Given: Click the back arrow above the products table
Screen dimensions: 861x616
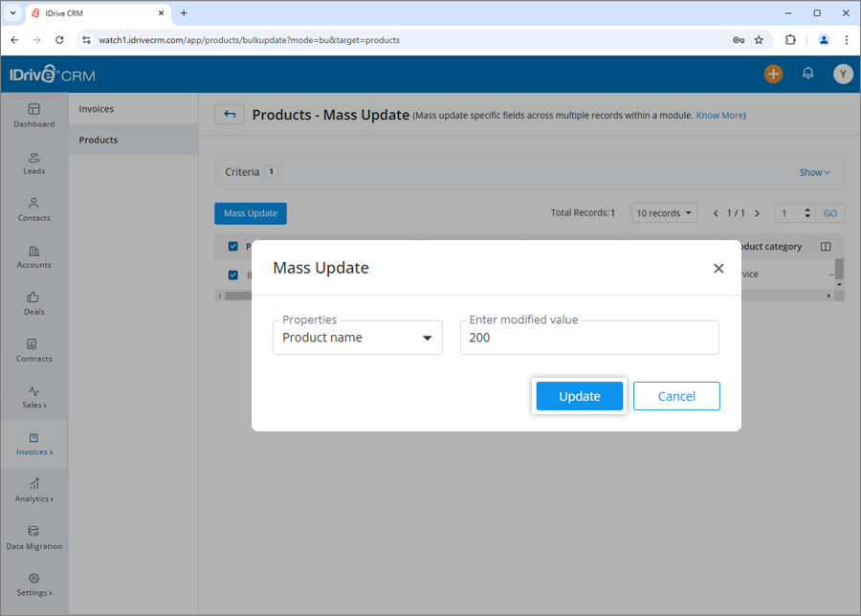Looking at the screenshot, I should 230,114.
